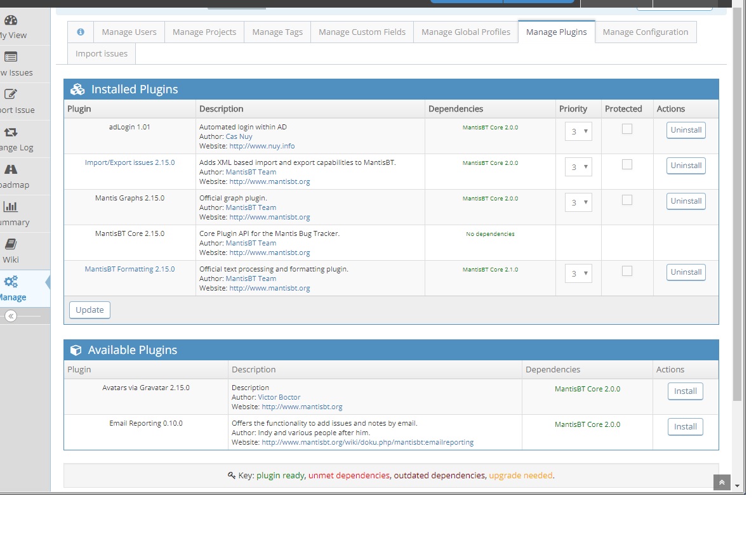Open My View dashboard icon in sidebar
The height and width of the screenshot is (543, 756).
(x=11, y=20)
